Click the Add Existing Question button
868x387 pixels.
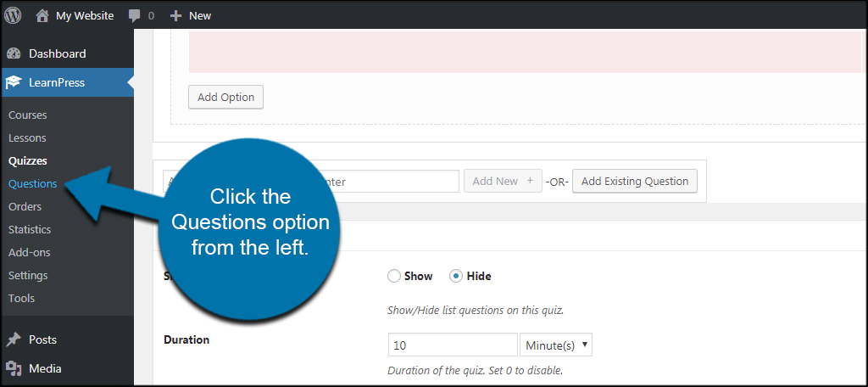click(x=634, y=182)
